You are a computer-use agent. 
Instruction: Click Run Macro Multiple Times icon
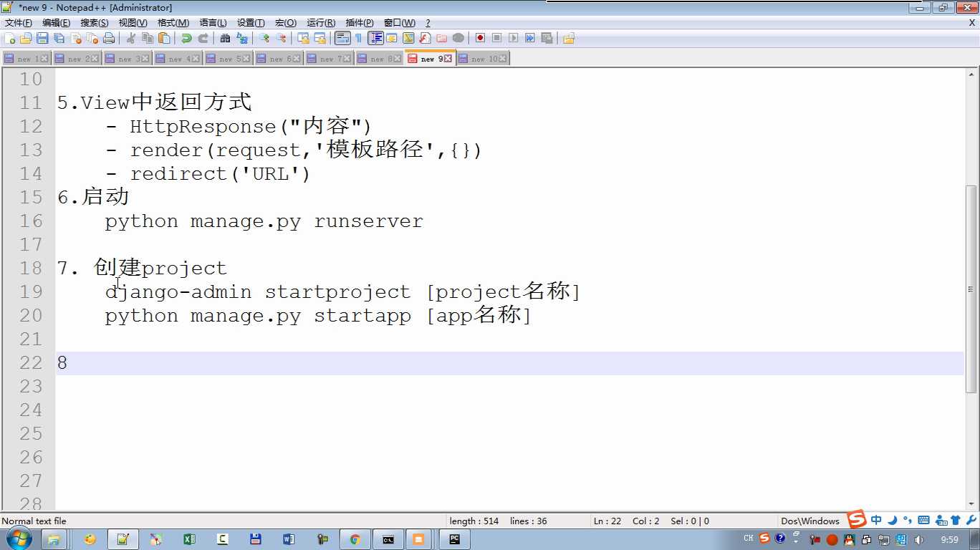click(x=530, y=38)
